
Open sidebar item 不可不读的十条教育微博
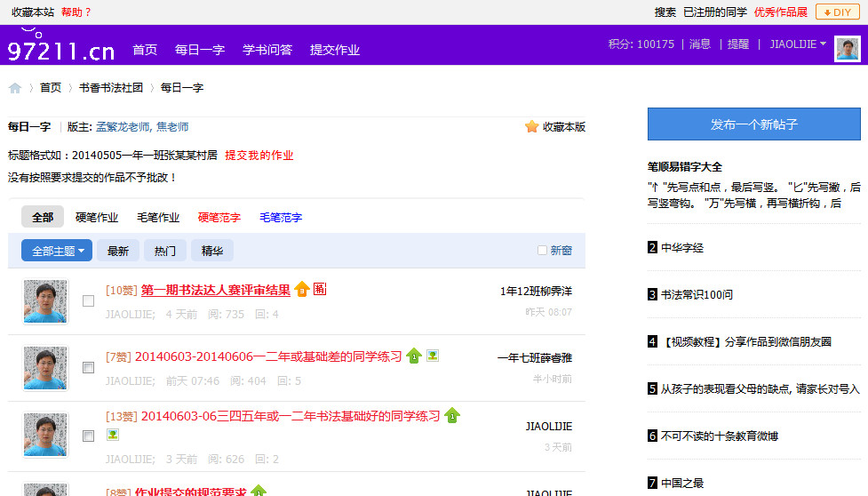(720, 436)
